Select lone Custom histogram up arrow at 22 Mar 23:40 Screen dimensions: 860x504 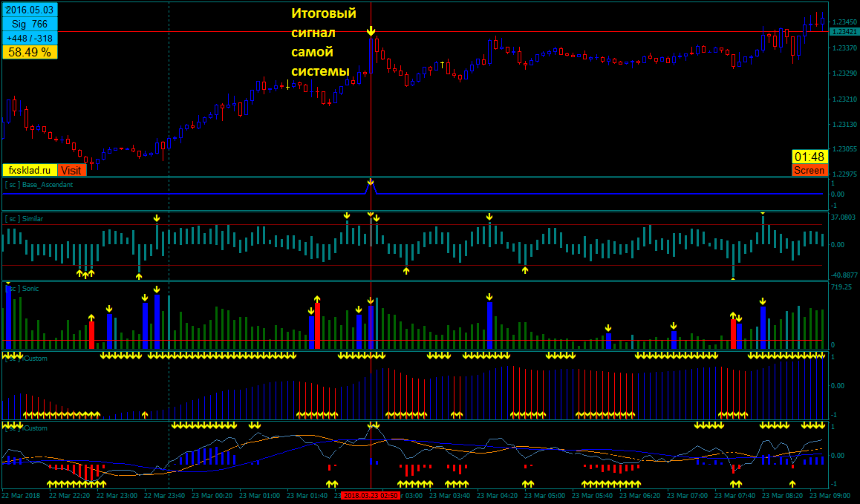click(145, 415)
